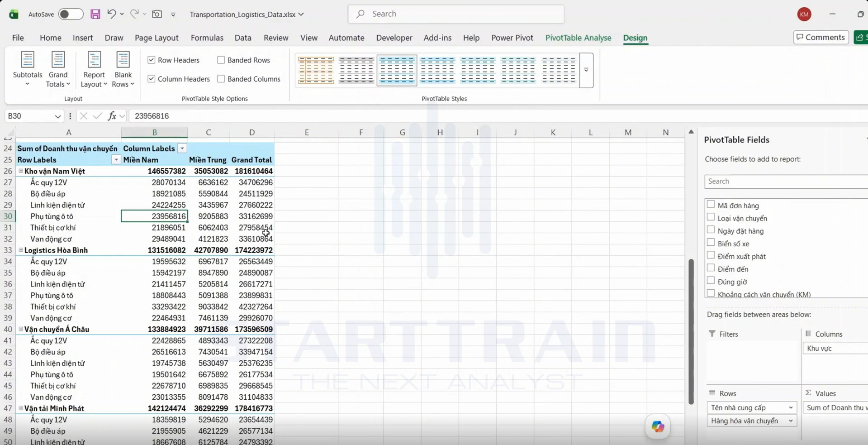Open the Name Box dropdown arrow

click(58, 116)
